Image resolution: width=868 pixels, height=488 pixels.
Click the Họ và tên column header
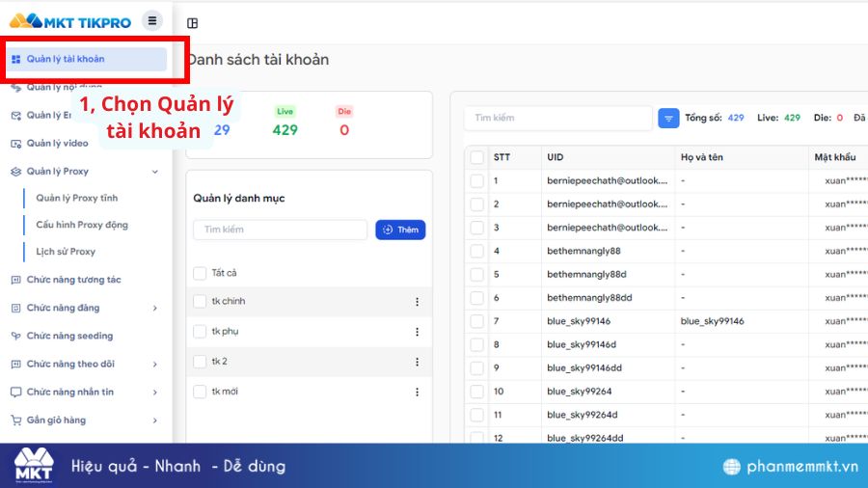click(x=702, y=157)
